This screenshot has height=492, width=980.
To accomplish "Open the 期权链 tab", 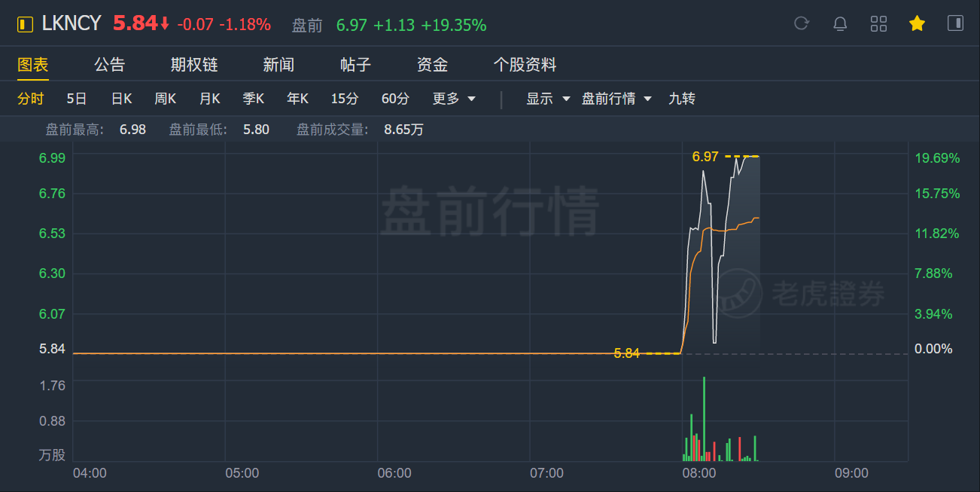I will pyautogui.click(x=194, y=65).
